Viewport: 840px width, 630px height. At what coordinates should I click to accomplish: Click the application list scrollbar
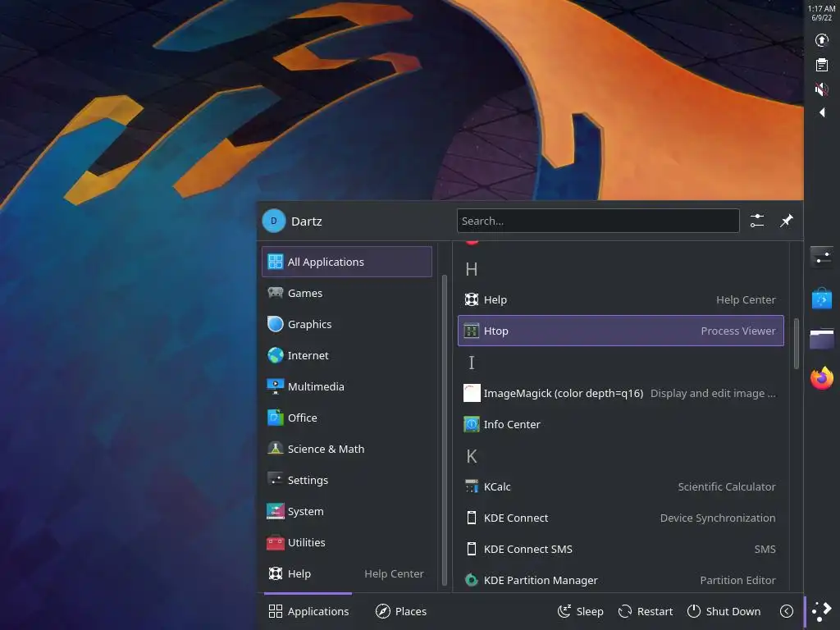pos(796,344)
